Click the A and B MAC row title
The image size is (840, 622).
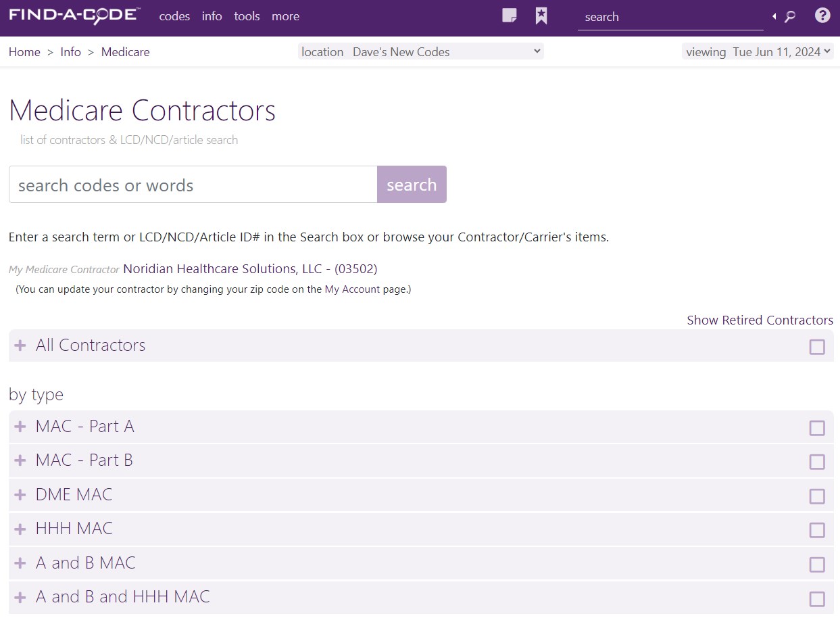click(86, 563)
